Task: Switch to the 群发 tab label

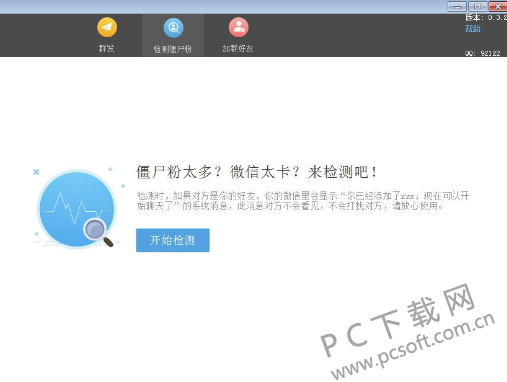Action: pyautogui.click(x=107, y=48)
